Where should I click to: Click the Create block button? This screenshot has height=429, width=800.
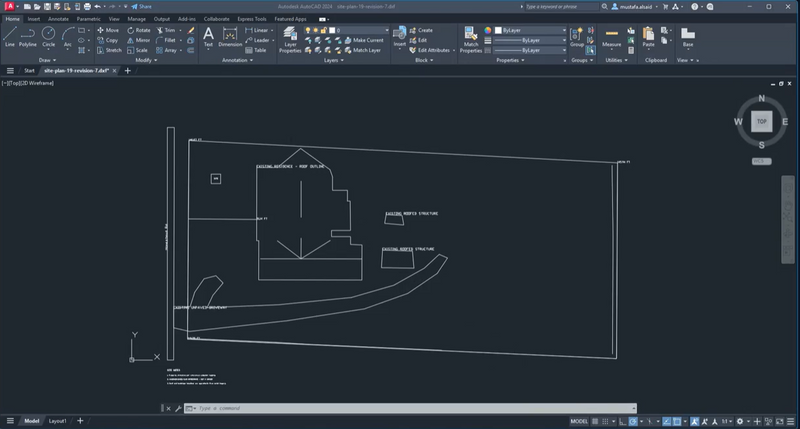[x=421, y=30]
